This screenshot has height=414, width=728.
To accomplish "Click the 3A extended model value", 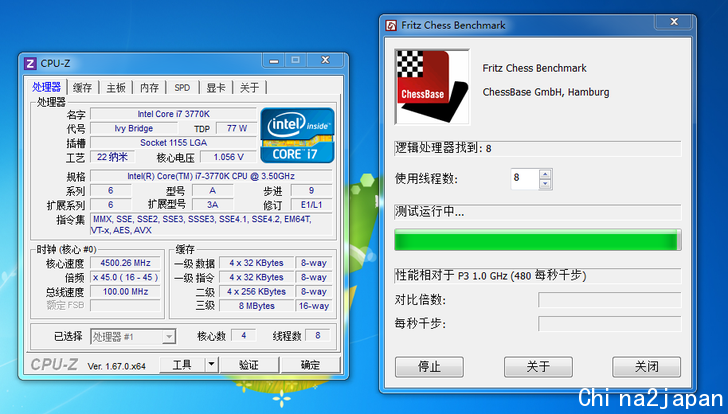I will pyautogui.click(x=213, y=205).
